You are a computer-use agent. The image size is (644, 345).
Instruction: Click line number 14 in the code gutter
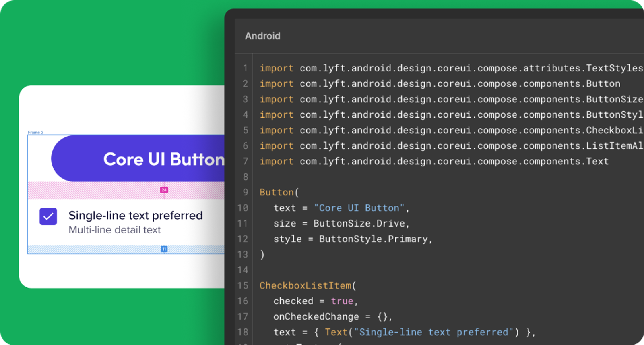coord(243,270)
